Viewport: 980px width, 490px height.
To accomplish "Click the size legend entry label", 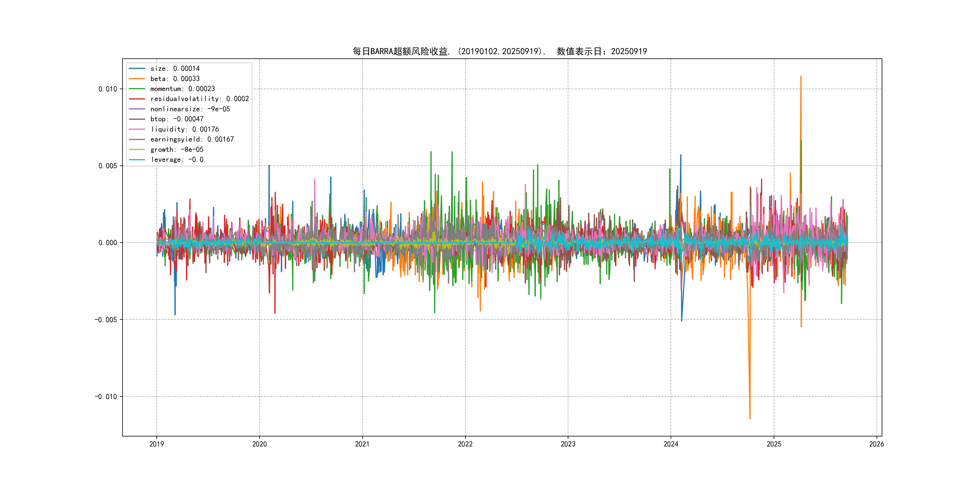I will 175,68.
